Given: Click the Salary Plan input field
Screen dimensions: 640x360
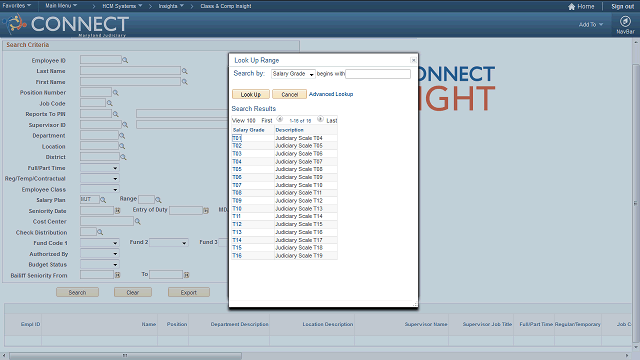Looking at the screenshot, I should point(90,199).
